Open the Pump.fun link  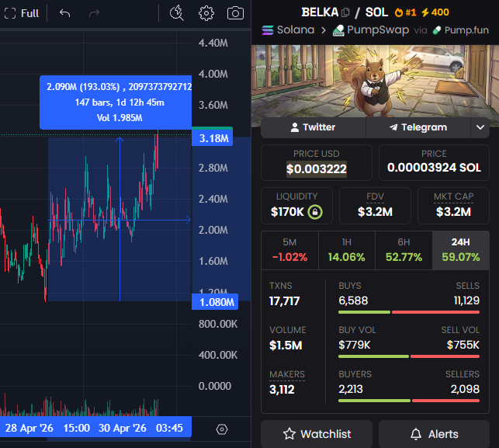click(x=461, y=30)
